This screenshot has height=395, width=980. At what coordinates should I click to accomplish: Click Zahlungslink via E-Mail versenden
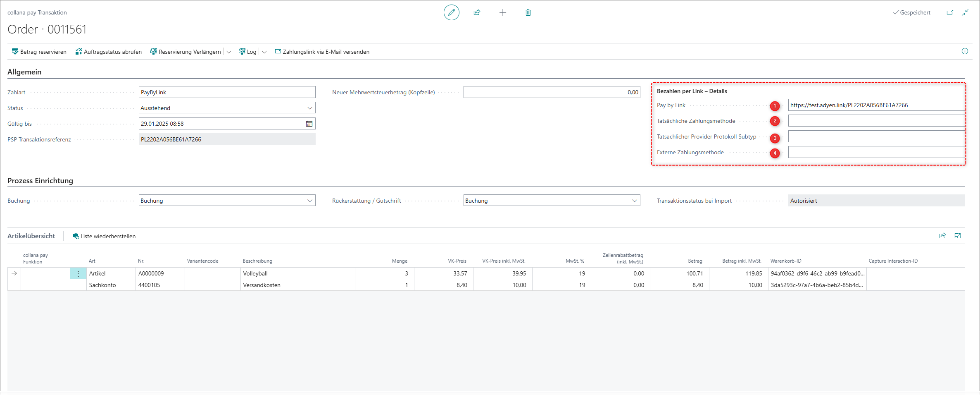pyautogui.click(x=322, y=52)
